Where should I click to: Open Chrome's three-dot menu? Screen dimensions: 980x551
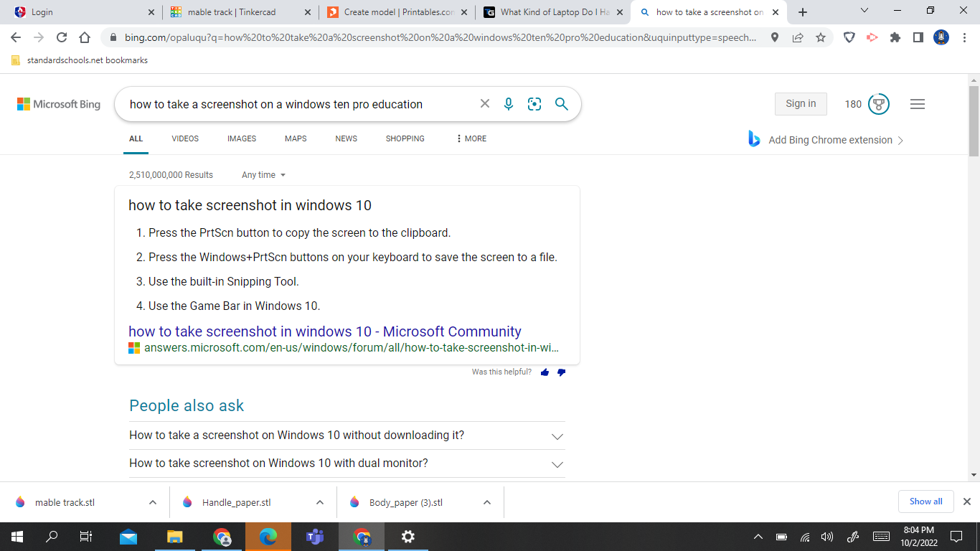(x=964, y=37)
